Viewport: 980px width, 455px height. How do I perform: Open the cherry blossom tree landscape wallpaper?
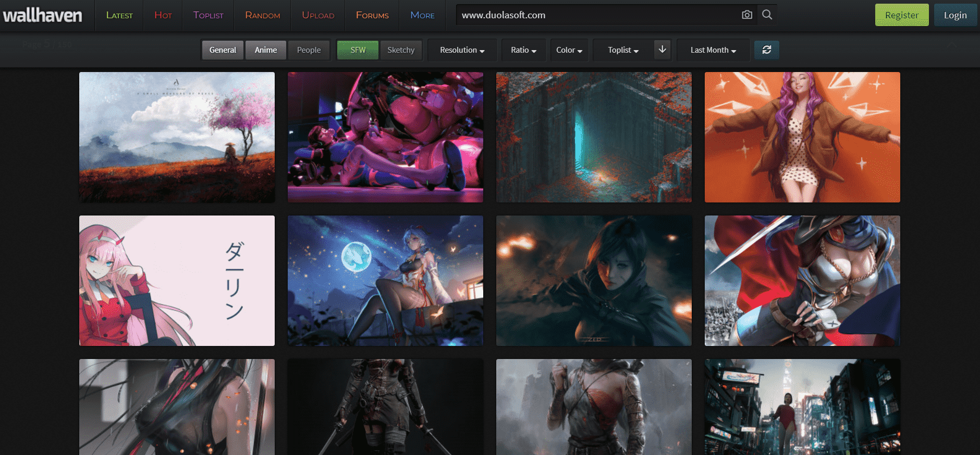click(x=177, y=137)
